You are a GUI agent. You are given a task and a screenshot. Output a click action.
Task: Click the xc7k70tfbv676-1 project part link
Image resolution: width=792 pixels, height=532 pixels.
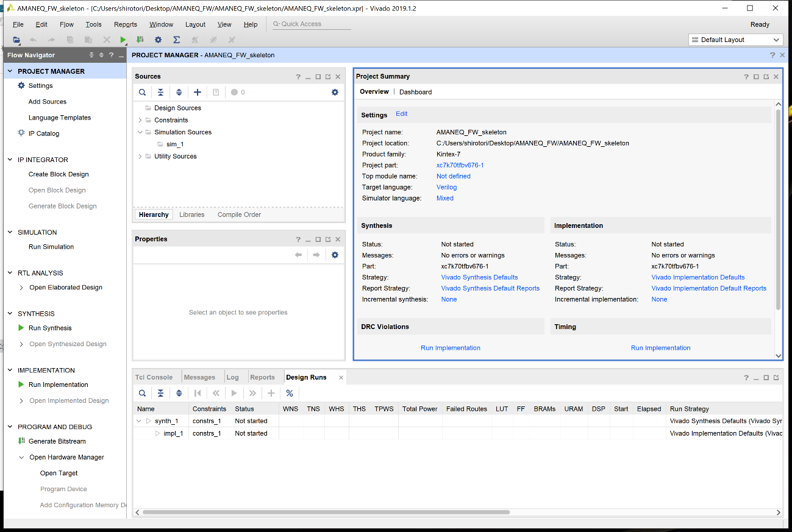point(460,165)
